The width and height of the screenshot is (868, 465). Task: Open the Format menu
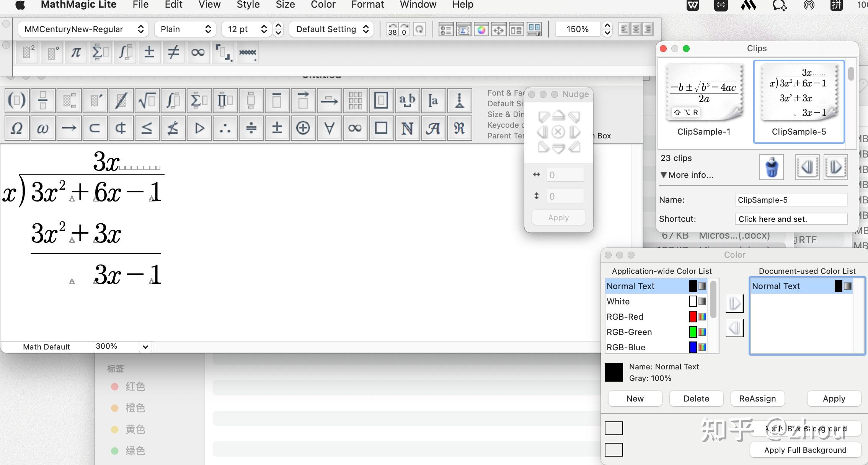click(367, 5)
